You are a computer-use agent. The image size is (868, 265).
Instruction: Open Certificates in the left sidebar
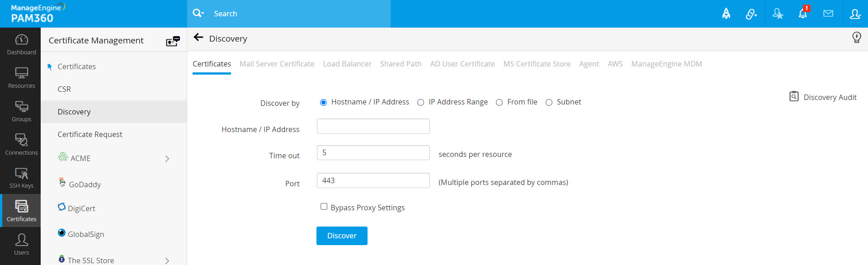tap(21, 211)
